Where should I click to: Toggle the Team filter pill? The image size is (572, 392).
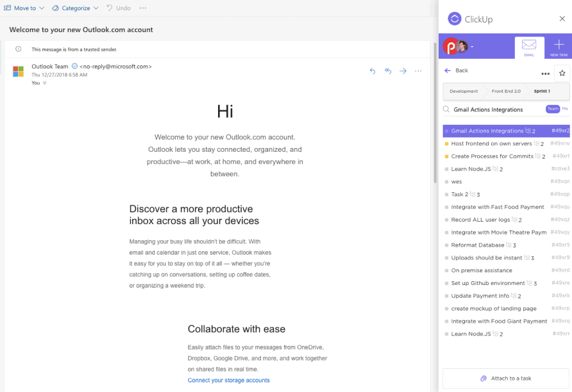[x=552, y=109]
